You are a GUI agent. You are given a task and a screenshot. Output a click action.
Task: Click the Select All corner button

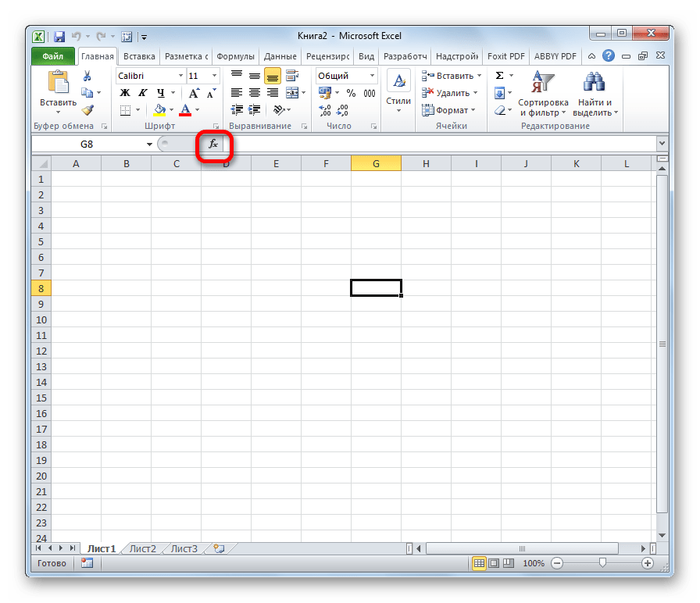41,163
